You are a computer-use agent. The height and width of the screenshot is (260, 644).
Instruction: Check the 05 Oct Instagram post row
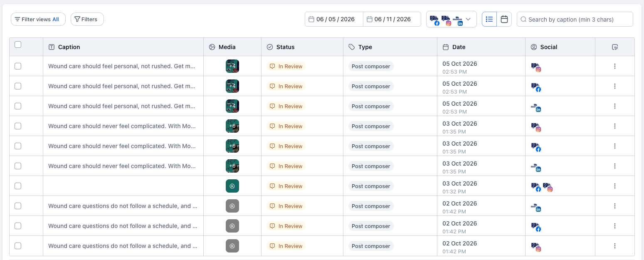pos(18,66)
